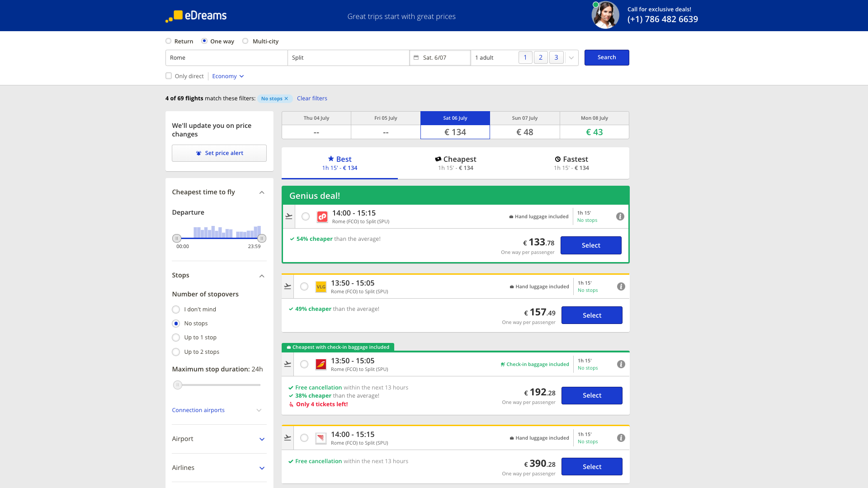Click the ticket icon on Cheapest tab
Viewport: 868px width, 488px height.
click(438, 159)
